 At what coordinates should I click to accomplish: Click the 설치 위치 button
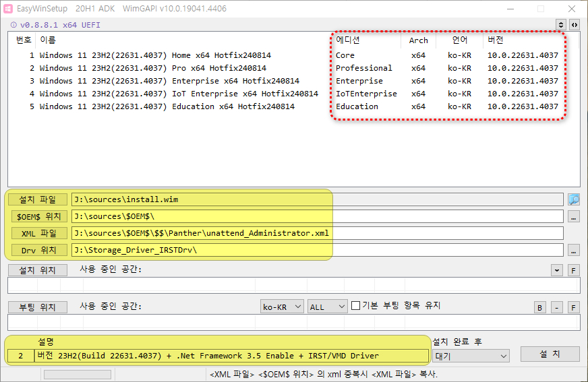(x=38, y=270)
